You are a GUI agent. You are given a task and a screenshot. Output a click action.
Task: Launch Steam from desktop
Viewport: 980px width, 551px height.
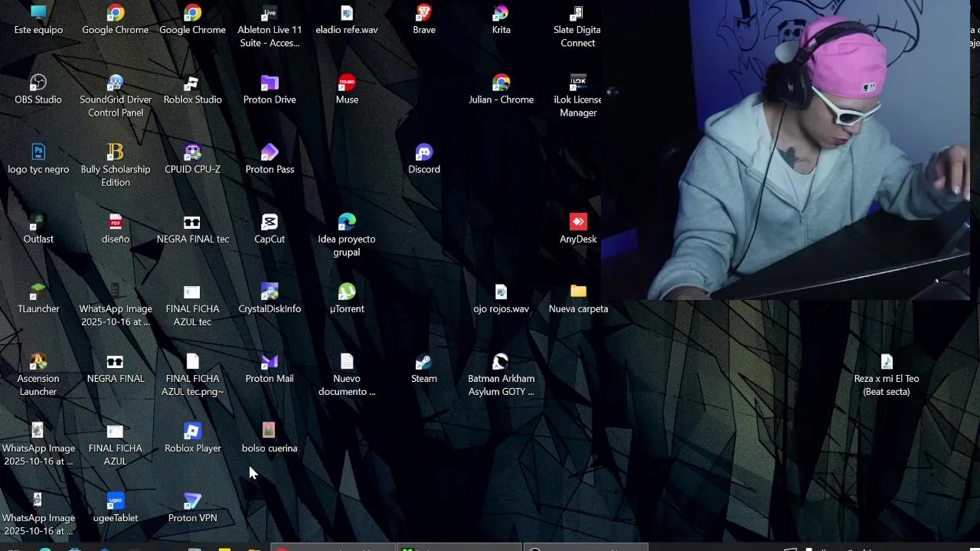tap(424, 369)
